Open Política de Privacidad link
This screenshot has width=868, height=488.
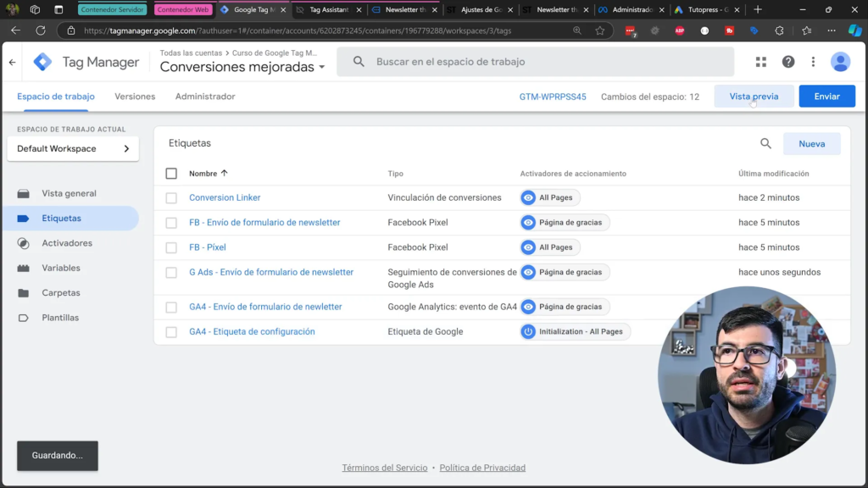pos(482,468)
